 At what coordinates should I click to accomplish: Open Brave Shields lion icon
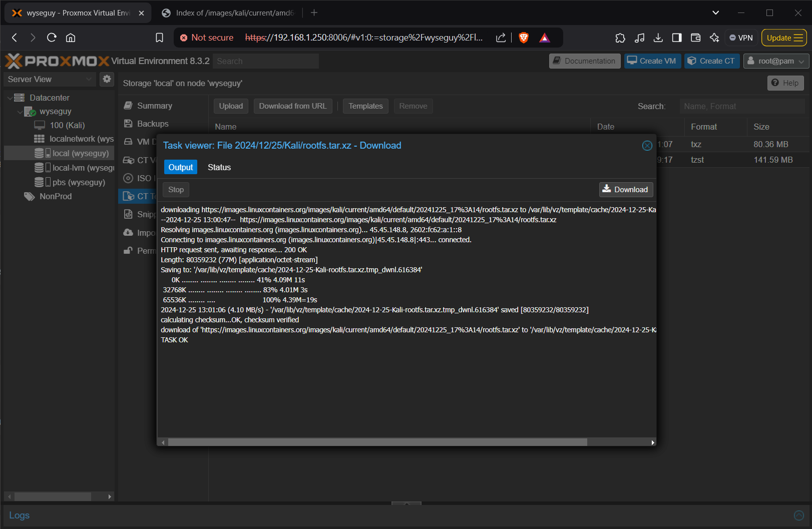coord(524,38)
